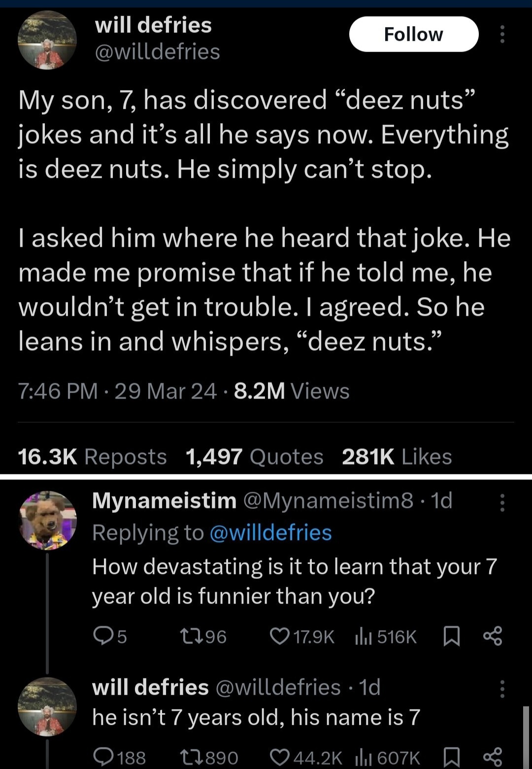Share will defries' name-is-7 reply

493,757
